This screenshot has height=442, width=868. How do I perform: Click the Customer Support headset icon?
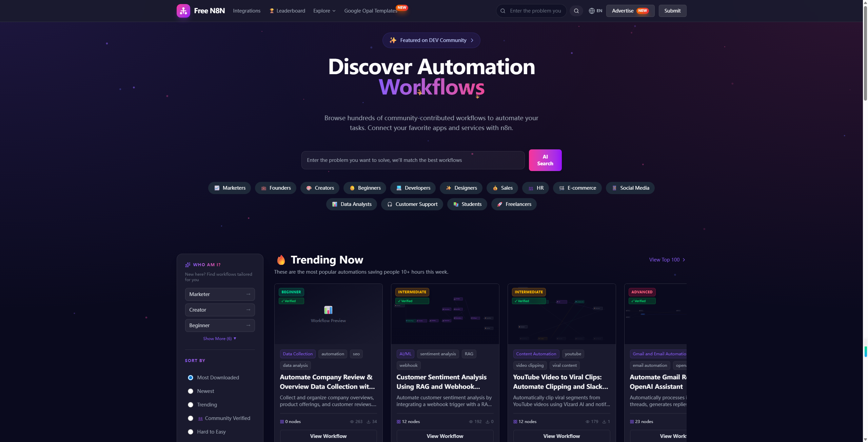pyautogui.click(x=390, y=204)
